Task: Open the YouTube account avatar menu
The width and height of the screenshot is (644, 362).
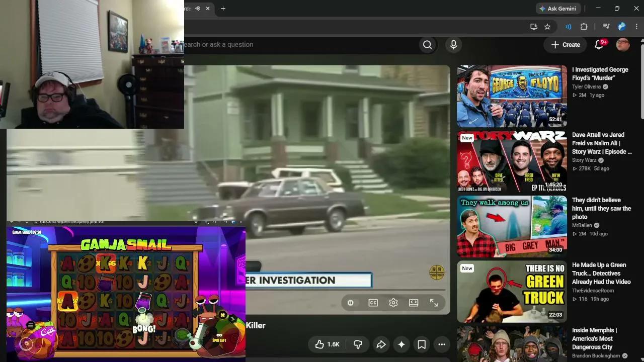Action: click(x=623, y=45)
